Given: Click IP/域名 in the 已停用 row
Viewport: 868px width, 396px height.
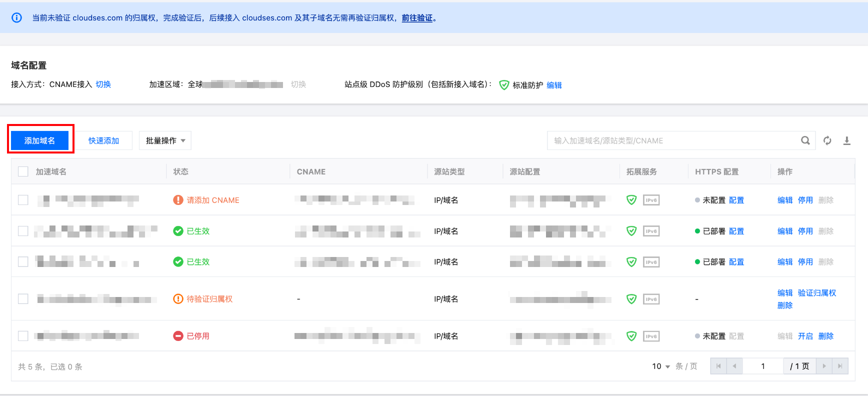Looking at the screenshot, I should pos(446,336).
